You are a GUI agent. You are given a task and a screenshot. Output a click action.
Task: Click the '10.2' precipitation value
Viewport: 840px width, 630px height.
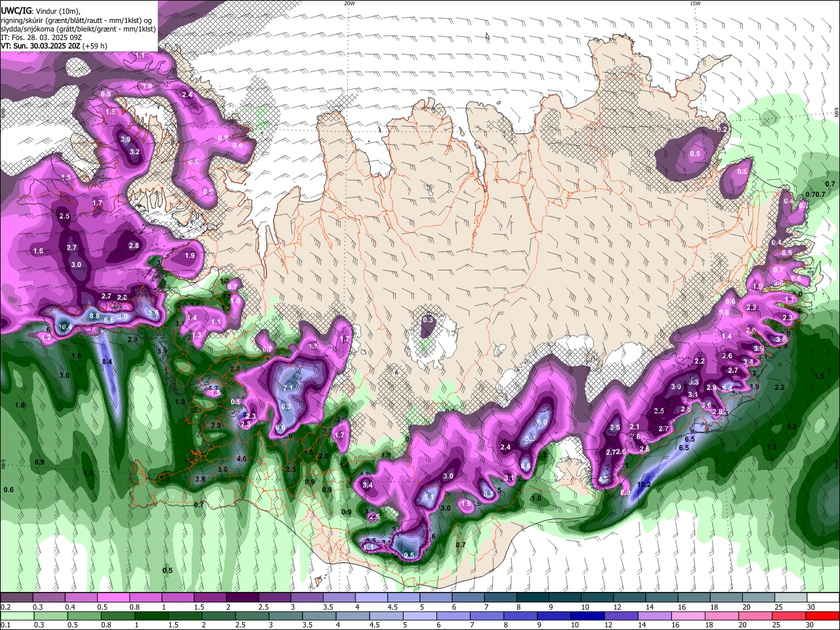click(644, 485)
